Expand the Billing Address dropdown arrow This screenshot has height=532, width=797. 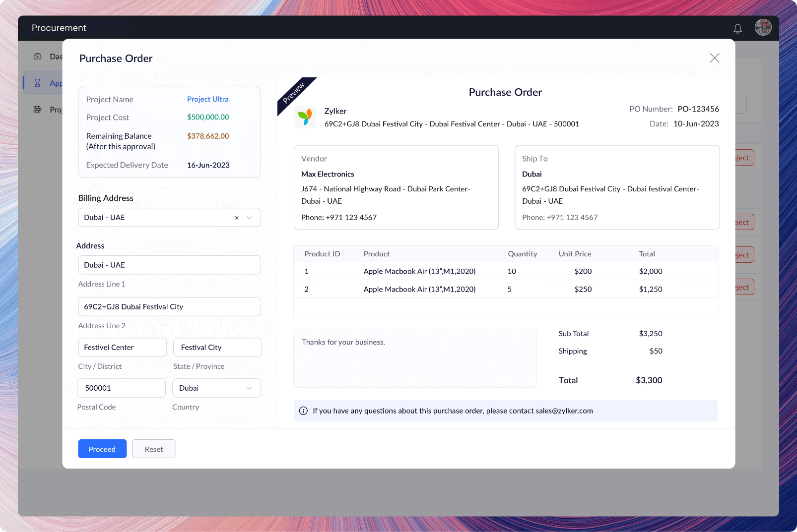coord(250,218)
